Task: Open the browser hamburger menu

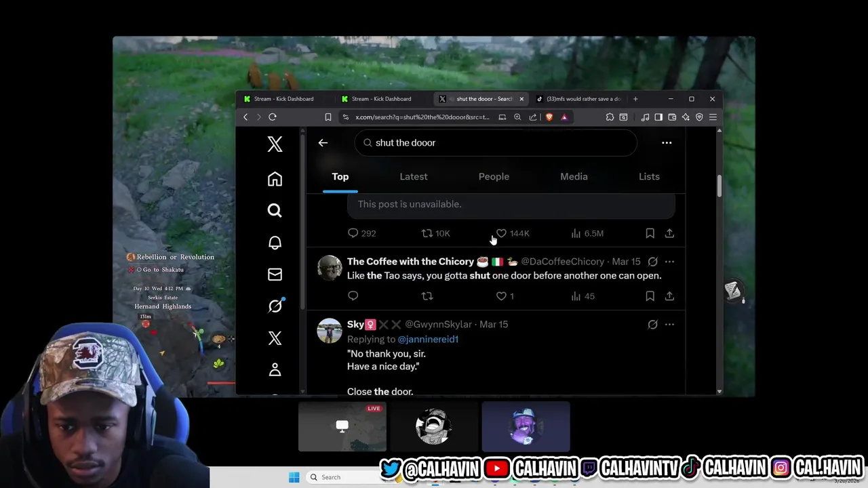Action: click(713, 117)
